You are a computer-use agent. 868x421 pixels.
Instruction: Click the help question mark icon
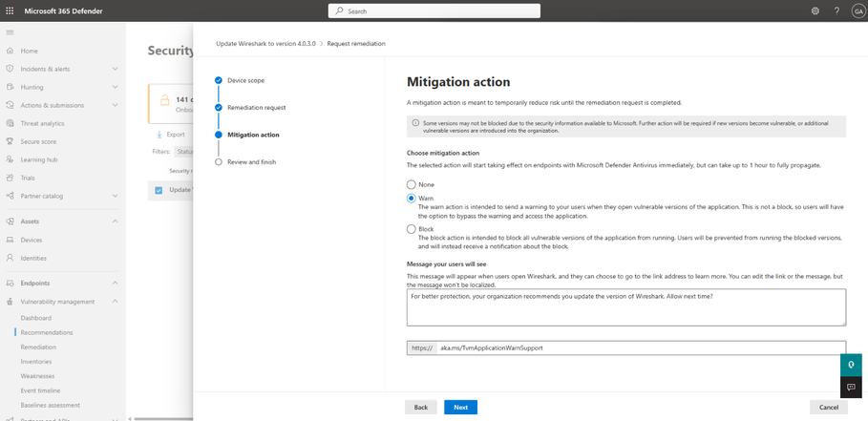[836, 11]
